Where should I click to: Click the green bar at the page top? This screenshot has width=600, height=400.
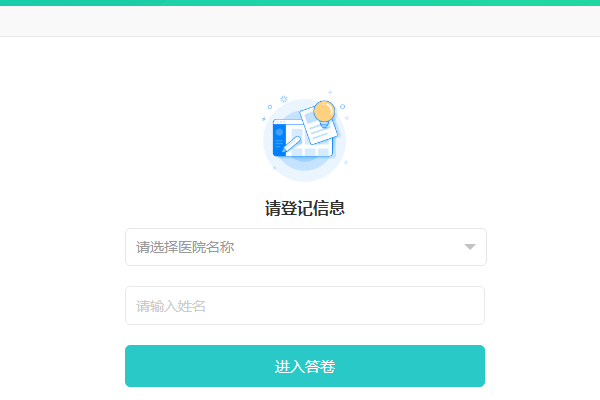tap(300, 3)
